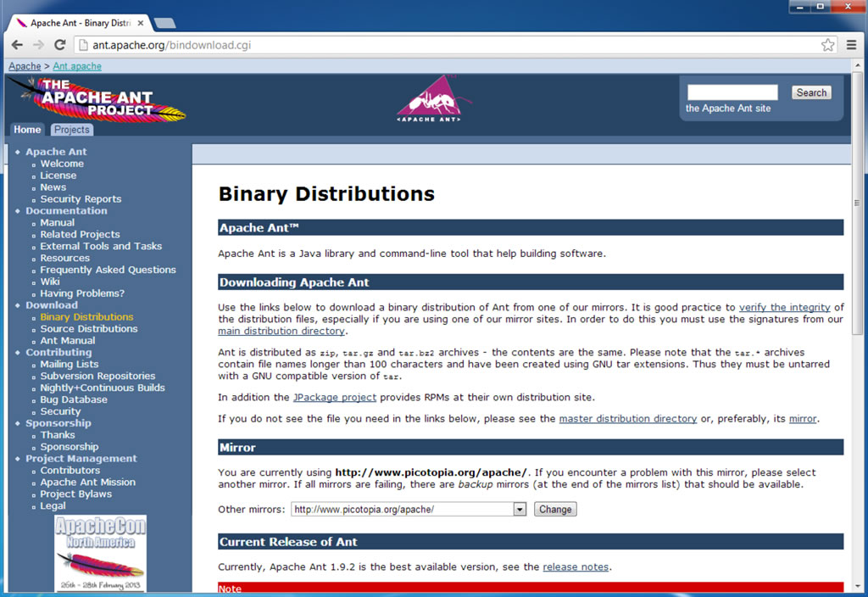The height and width of the screenshot is (597, 868).
Task: Open the License sidebar link
Action: [58, 176]
